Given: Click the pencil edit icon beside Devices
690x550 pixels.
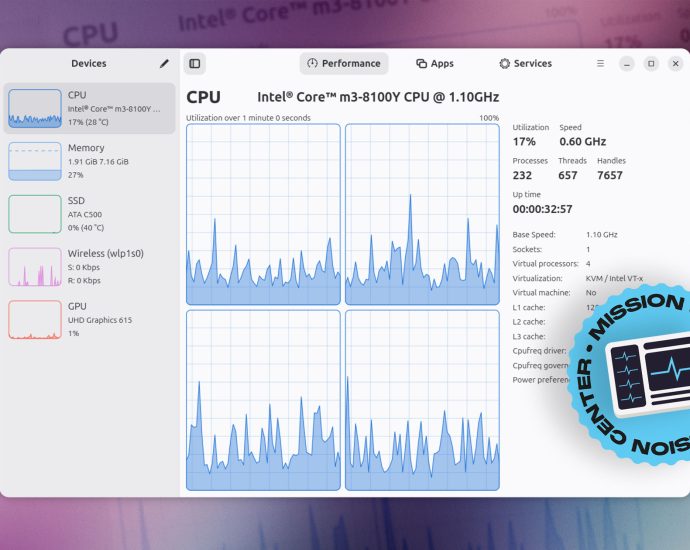Looking at the screenshot, I should click(164, 64).
